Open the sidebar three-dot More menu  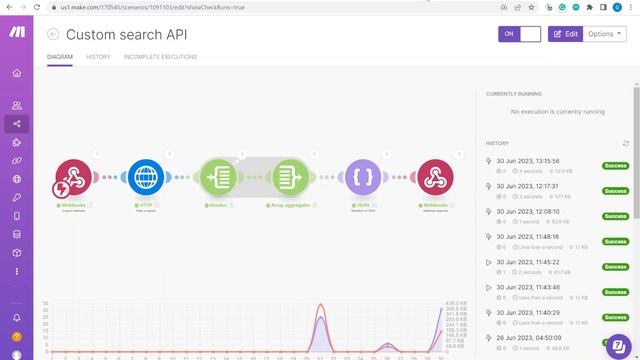(17, 271)
